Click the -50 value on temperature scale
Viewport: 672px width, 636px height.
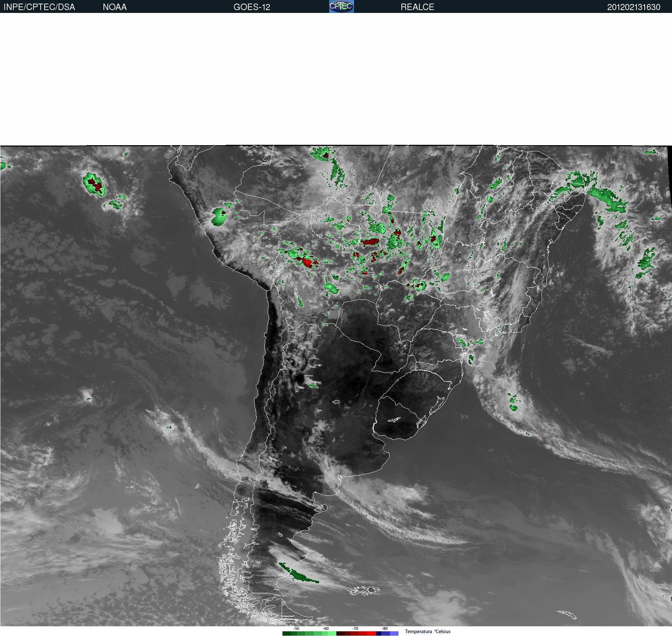point(296,628)
